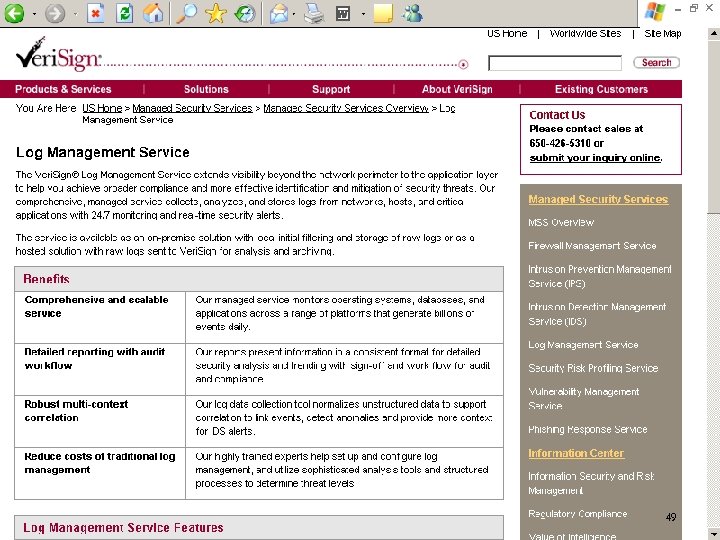Viewport: 720px width, 540px height.
Task: Open Intrusion Prevention Management Service link
Action: [600, 276]
